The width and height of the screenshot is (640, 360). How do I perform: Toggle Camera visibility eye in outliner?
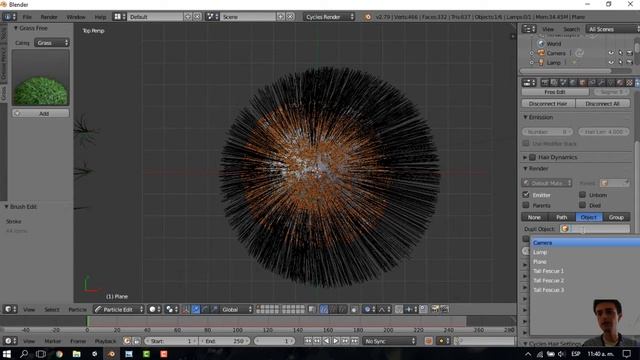611,53
